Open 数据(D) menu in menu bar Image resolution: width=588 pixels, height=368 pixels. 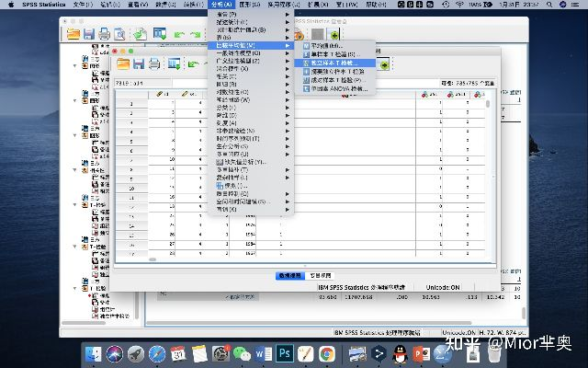point(165,5)
